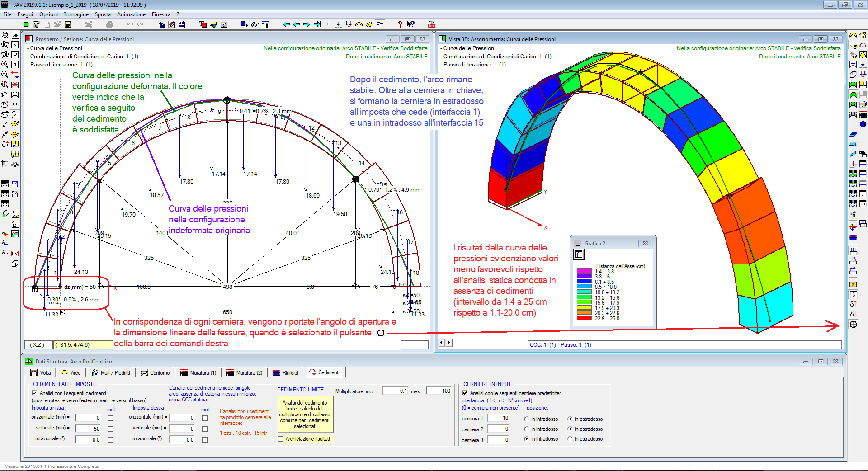Click the red swatch in Grafica 2 legend

[584, 318]
